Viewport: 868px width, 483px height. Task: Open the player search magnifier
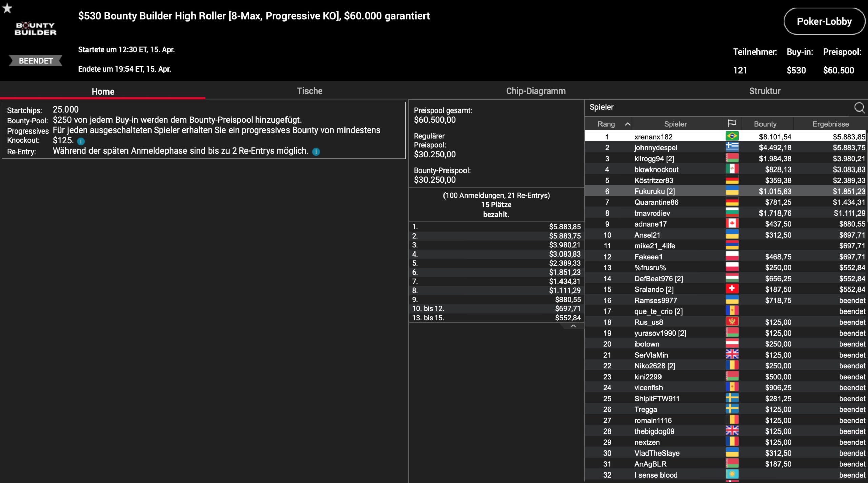click(859, 108)
